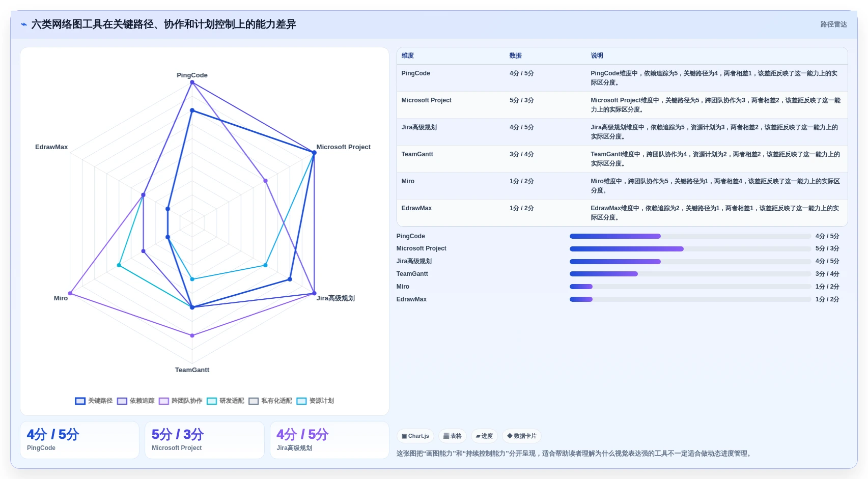Click the 数据 column header
868x479 pixels.
click(x=515, y=55)
